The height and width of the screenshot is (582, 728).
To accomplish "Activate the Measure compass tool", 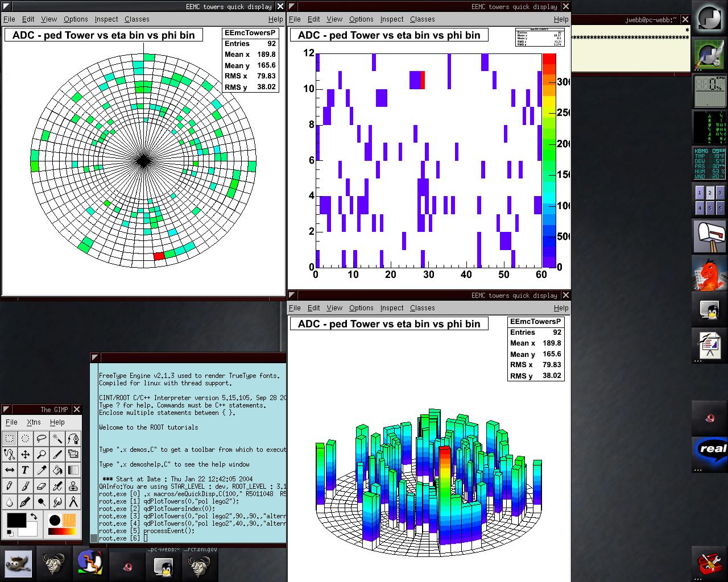I will [x=73, y=502].
